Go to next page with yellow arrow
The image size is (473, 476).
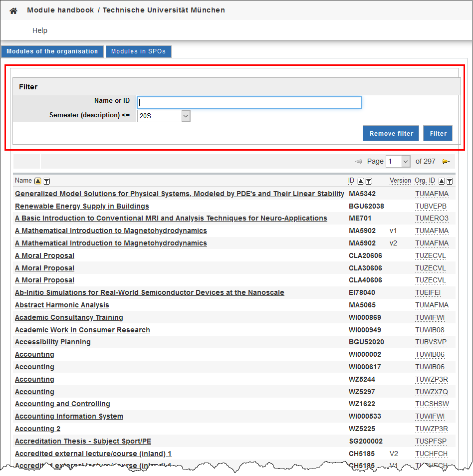click(446, 162)
